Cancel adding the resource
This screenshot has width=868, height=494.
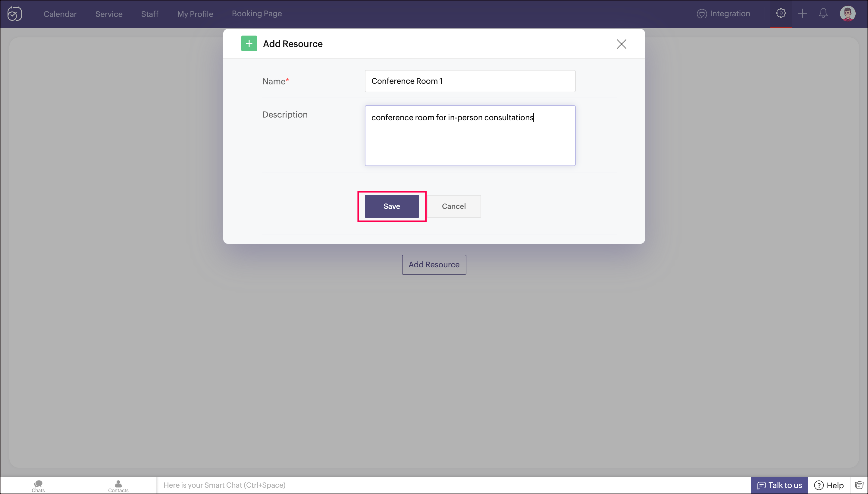(454, 206)
